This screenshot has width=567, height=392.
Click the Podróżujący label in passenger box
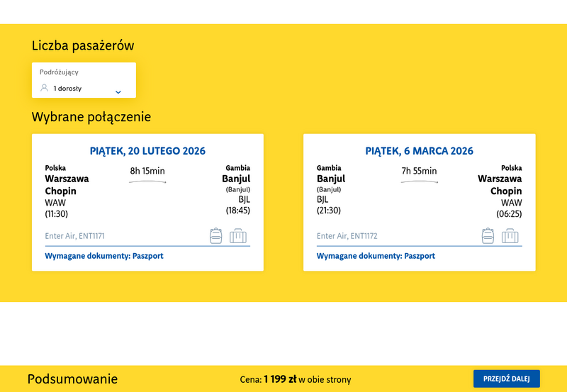click(59, 72)
